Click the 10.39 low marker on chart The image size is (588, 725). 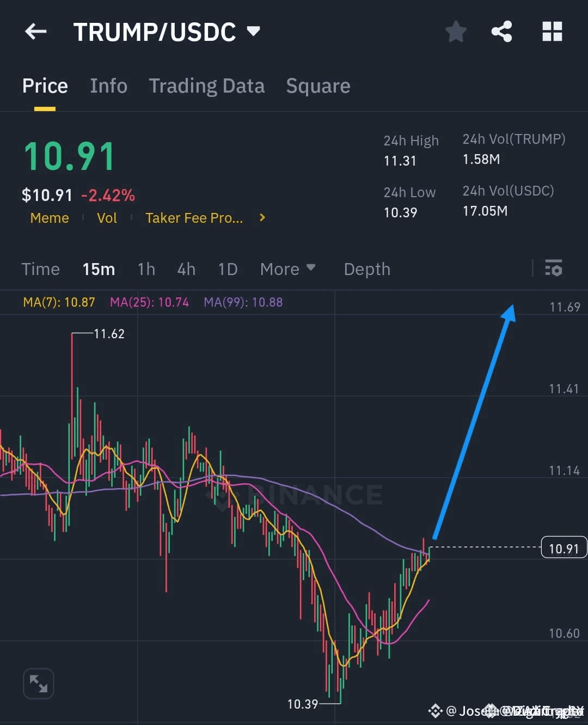302,704
